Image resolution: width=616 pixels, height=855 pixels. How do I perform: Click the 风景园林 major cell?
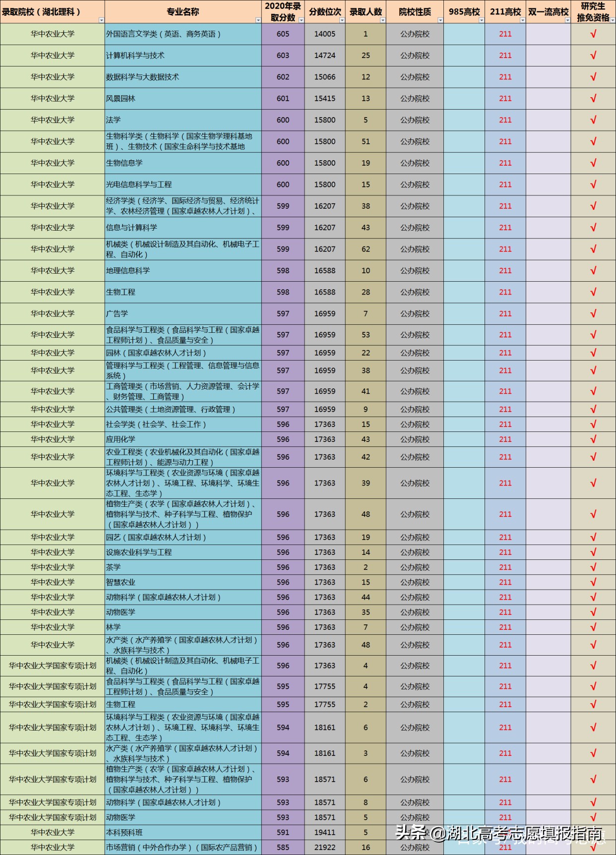coord(183,99)
